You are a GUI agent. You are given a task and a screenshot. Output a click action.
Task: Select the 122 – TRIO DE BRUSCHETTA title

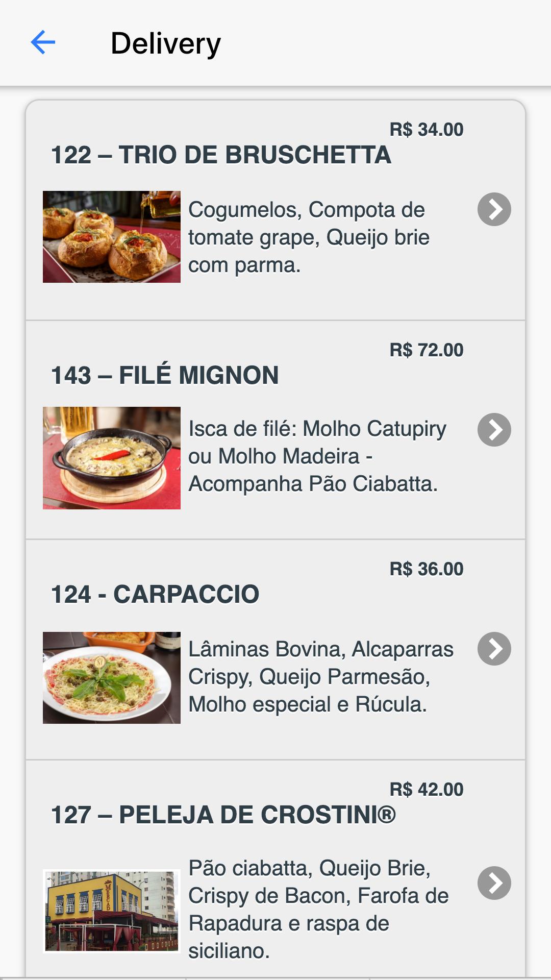click(x=221, y=155)
